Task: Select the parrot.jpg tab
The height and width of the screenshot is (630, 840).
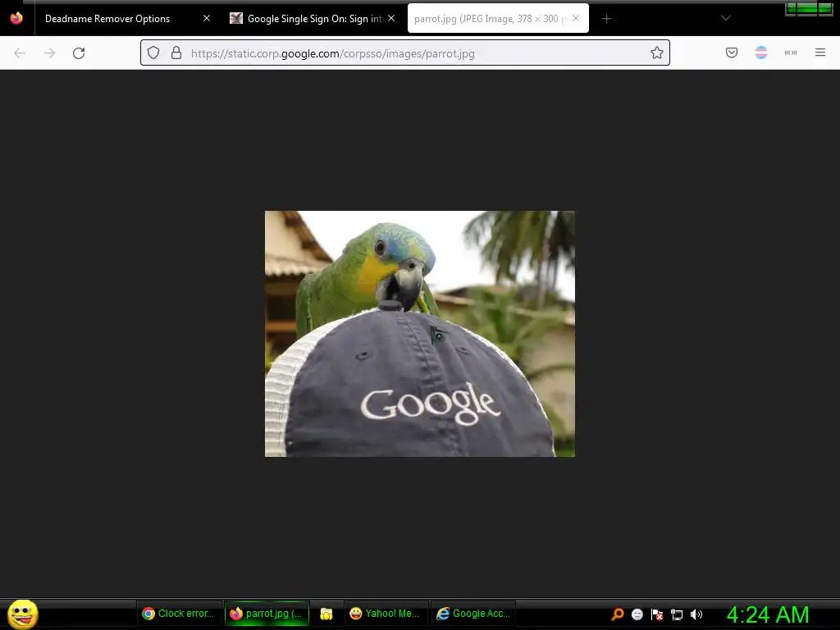Action: tap(498, 18)
